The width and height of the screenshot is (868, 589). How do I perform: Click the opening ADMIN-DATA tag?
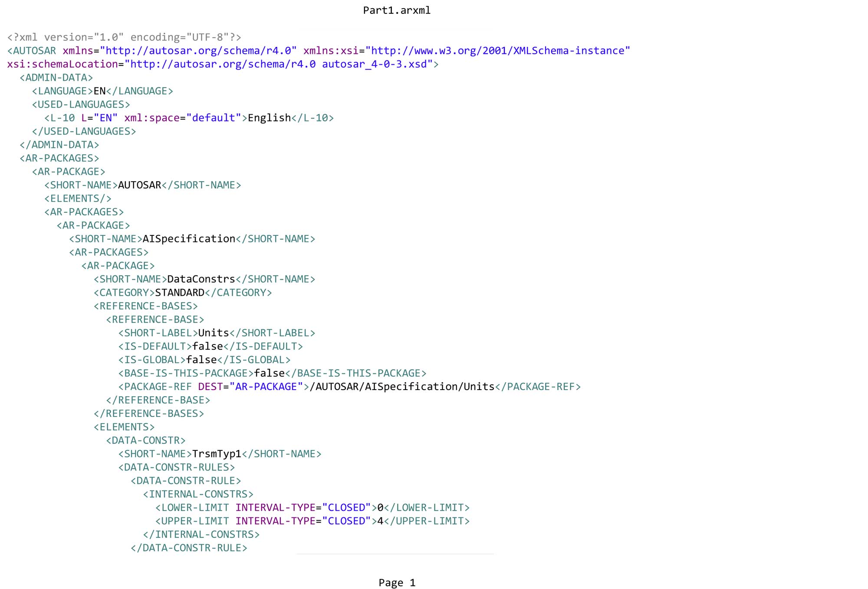pyautogui.click(x=56, y=78)
